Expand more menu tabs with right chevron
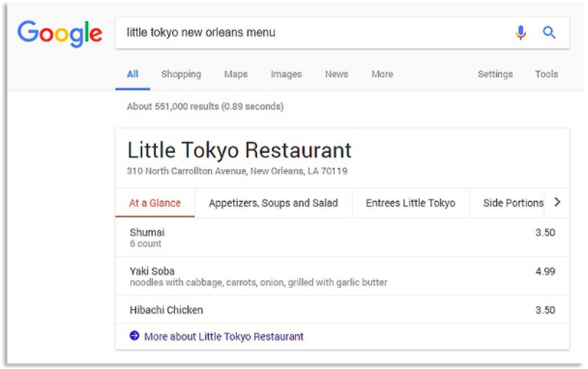 point(557,202)
